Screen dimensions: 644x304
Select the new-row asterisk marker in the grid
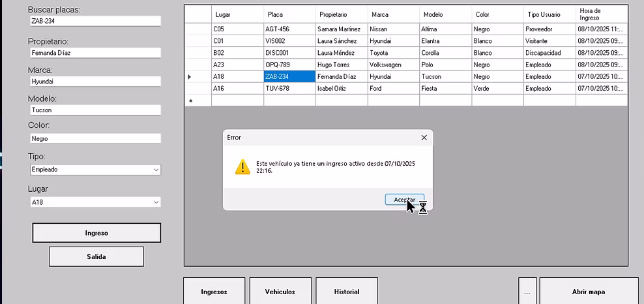tap(190, 101)
